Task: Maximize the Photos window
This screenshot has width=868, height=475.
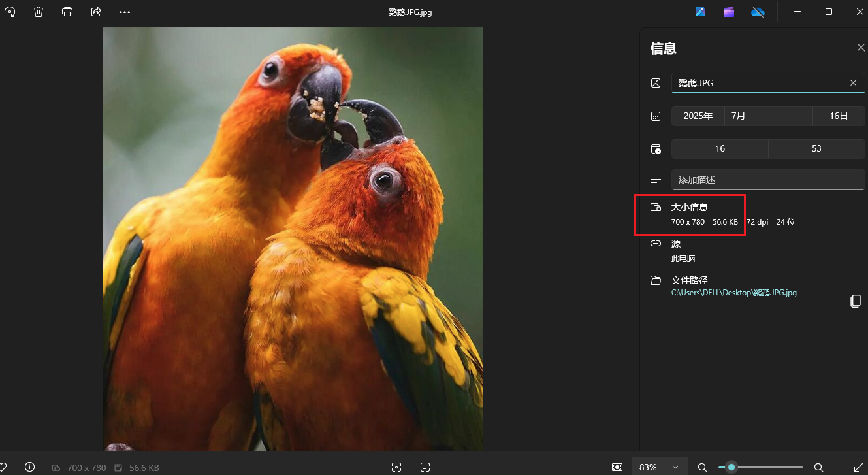Action: coord(829,12)
